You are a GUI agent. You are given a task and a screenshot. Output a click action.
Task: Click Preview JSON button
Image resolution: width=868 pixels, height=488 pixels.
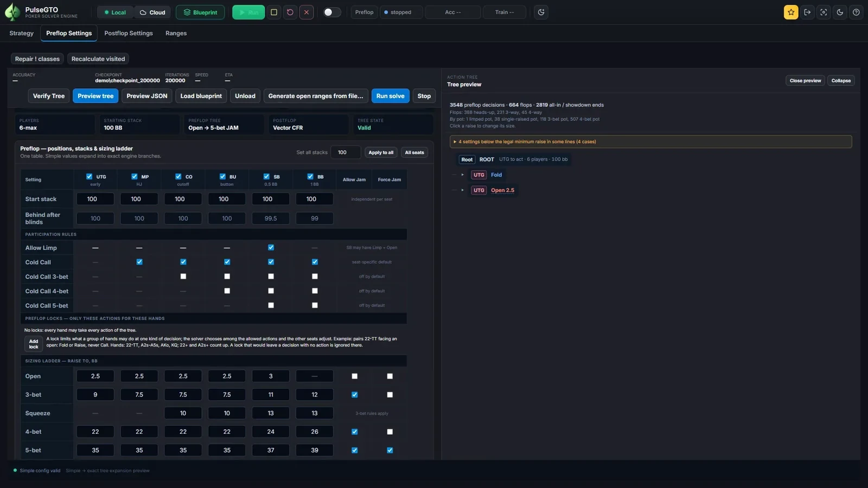point(147,96)
